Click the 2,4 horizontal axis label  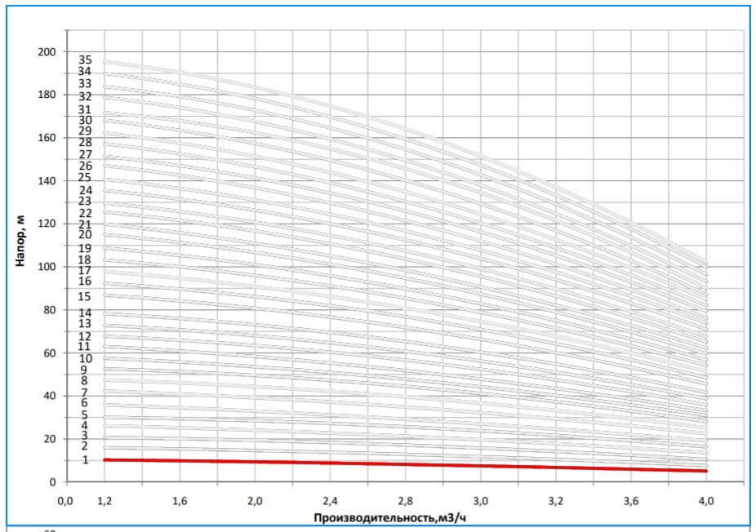click(x=330, y=499)
